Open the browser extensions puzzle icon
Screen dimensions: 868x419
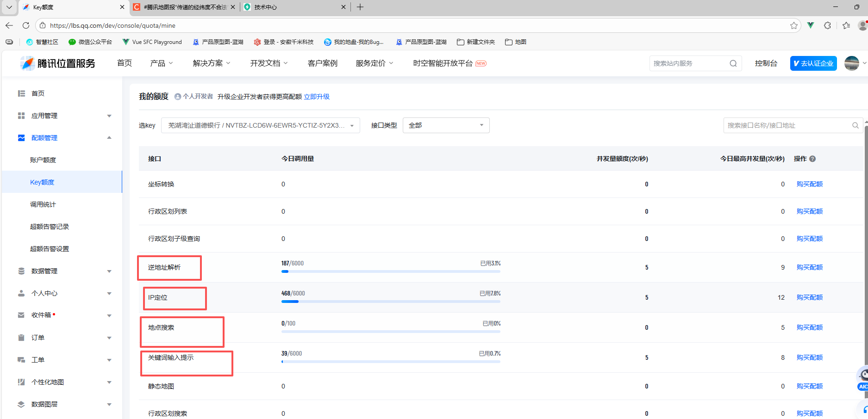pos(827,25)
